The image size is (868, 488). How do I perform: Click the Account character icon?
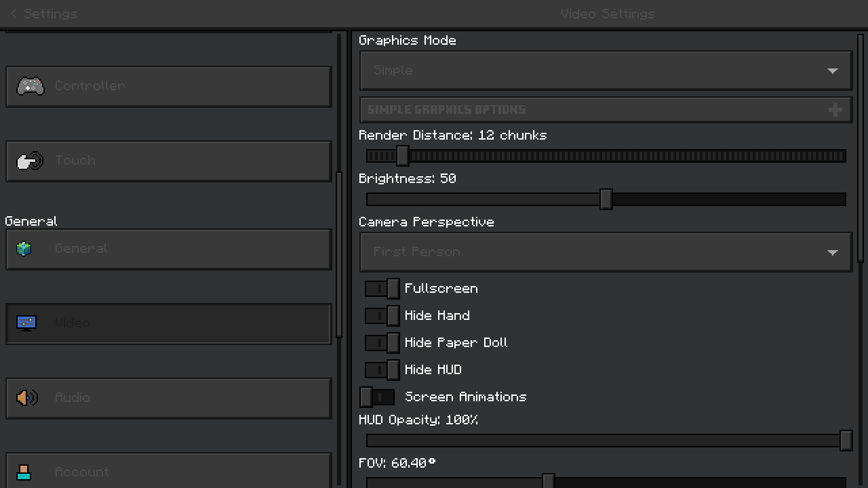coord(24,472)
